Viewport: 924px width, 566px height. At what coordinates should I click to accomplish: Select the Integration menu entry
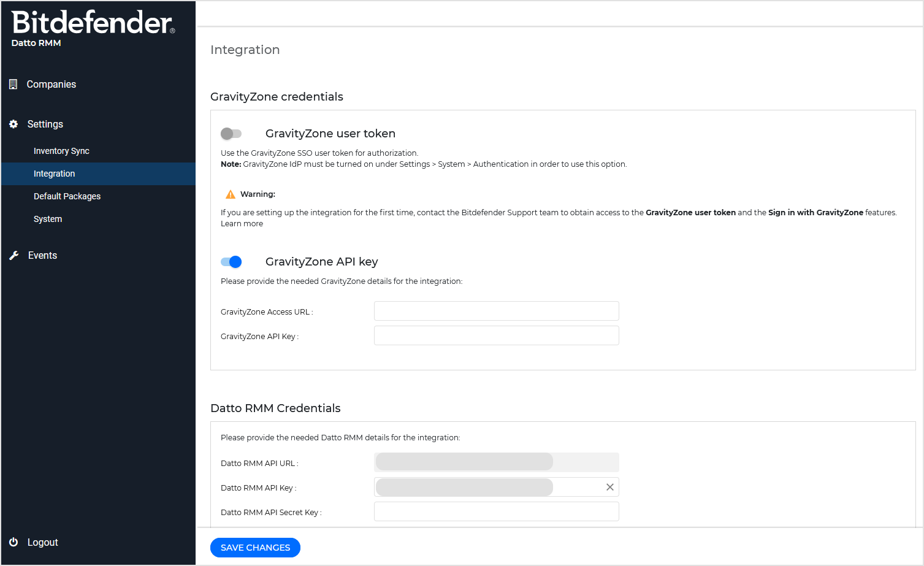pos(55,174)
